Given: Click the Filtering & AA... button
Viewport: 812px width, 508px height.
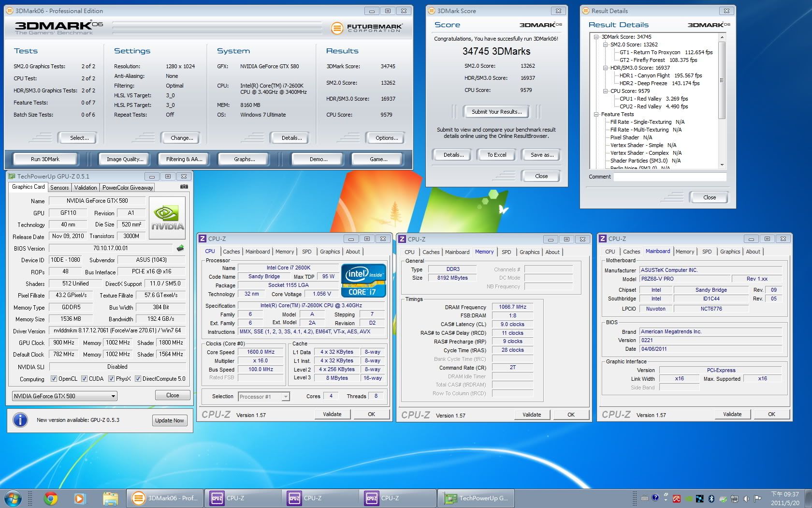Looking at the screenshot, I should (184, 159).
